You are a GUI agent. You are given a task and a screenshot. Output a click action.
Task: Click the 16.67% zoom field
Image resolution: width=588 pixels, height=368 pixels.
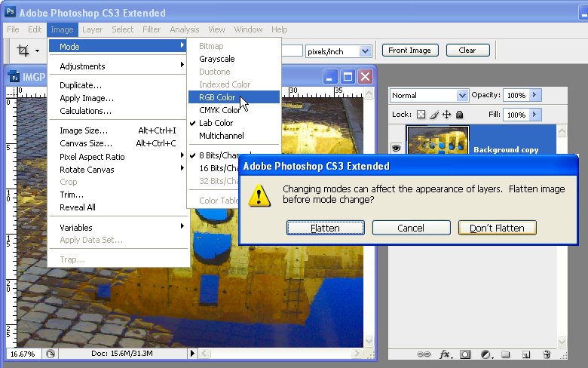coord(23,354)
